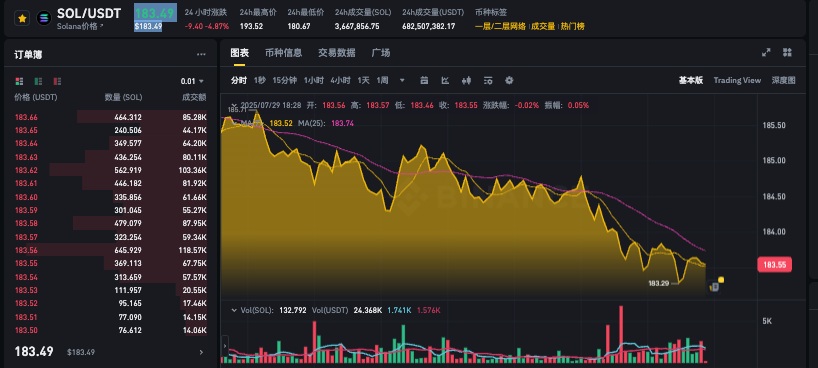Screen dimensions: 818x368
Task: Open the more intervals dropdown arrow
Action: point(402,80)
